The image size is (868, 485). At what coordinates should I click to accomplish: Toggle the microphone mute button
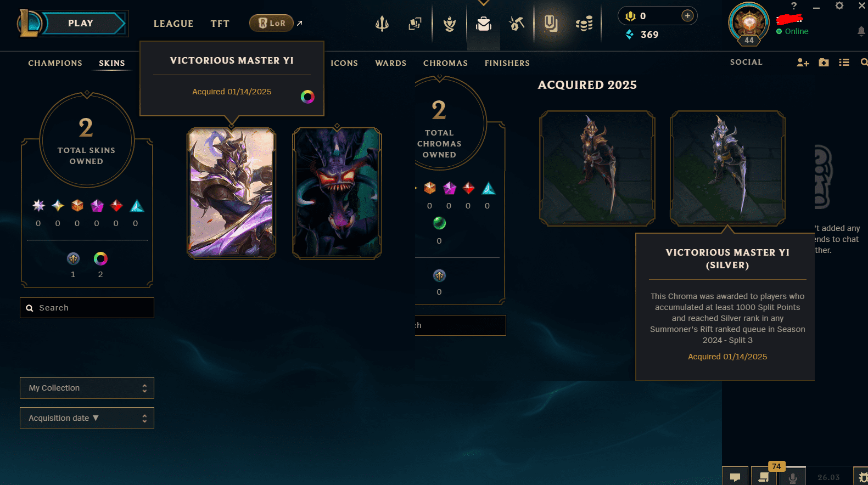click(x=793, y=477)
